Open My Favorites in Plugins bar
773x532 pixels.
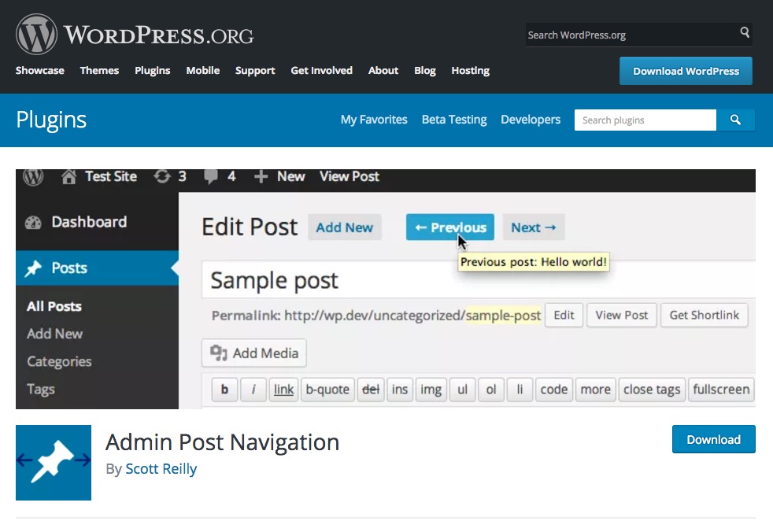[x=374, y=120]
